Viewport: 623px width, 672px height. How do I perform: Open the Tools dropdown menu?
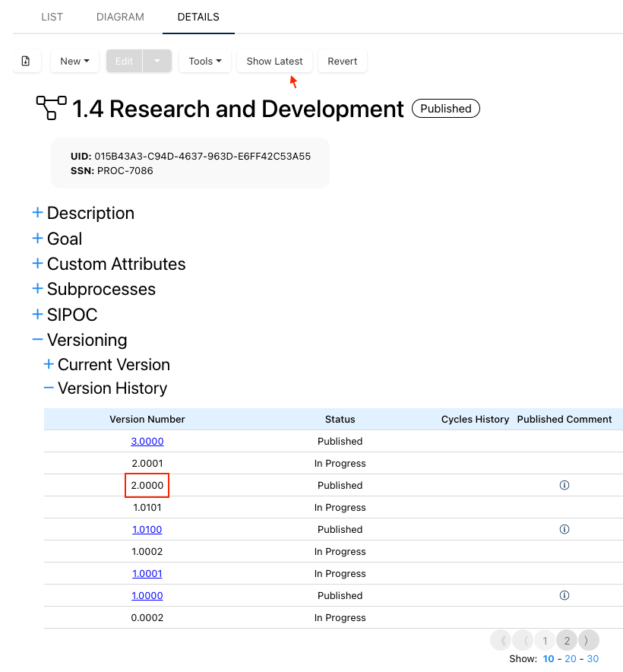click(x=205, y=61)
